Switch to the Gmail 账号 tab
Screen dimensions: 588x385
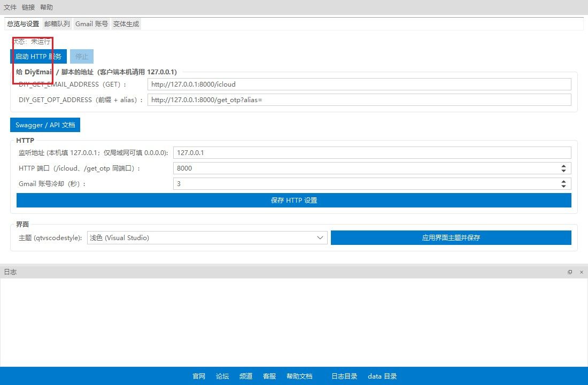click(91, 24)
